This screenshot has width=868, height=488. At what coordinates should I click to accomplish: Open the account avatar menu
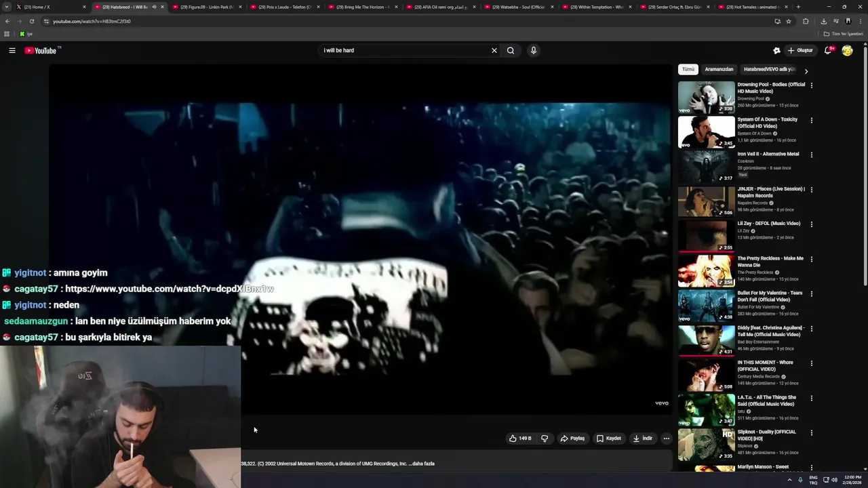tap(847, 50)
